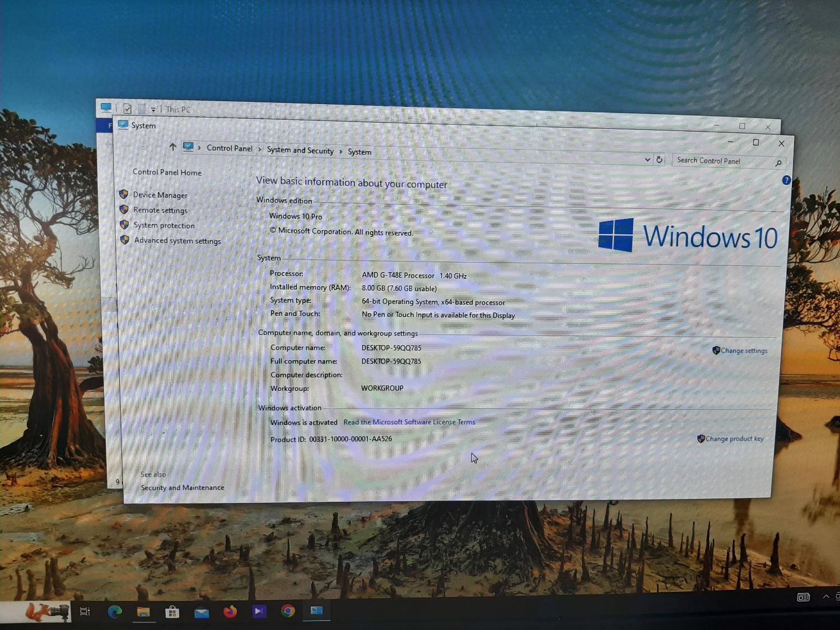Click New folder icon in This PC toolbar
This screenshot has width=840, height=630.
click(142, 109)
